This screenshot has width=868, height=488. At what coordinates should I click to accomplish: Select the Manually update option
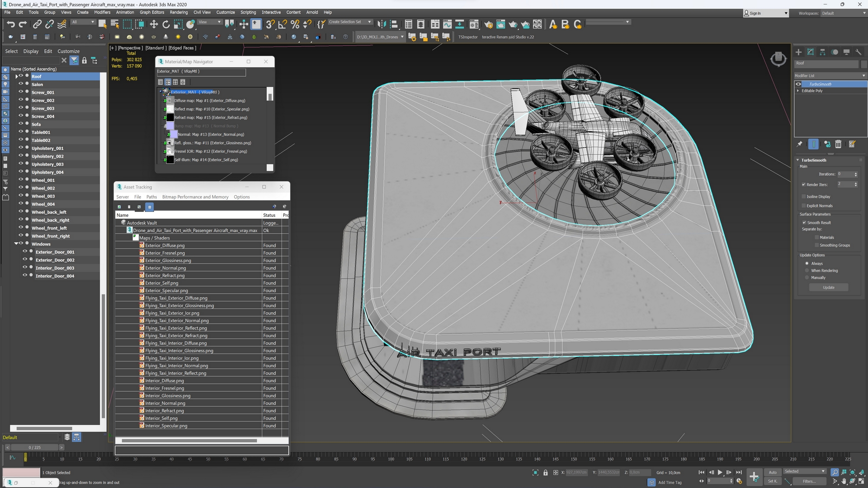807,278
